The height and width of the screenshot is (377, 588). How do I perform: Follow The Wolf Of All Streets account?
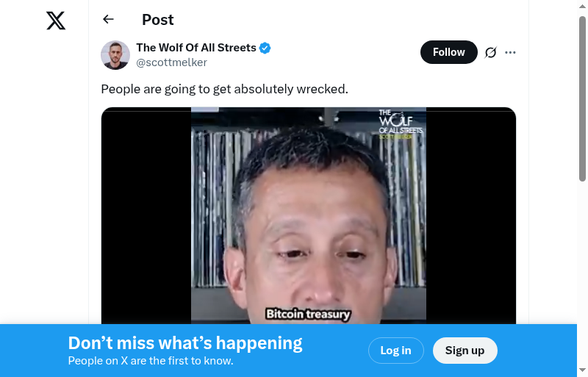click(449, 52)
